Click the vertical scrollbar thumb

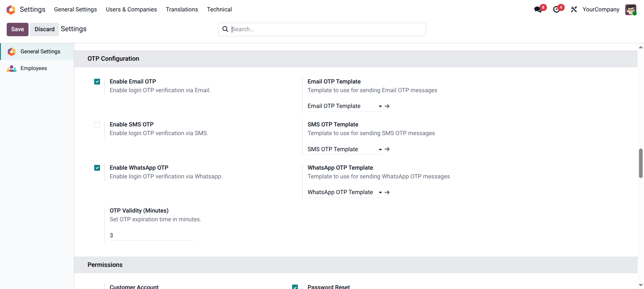[641, 163]
